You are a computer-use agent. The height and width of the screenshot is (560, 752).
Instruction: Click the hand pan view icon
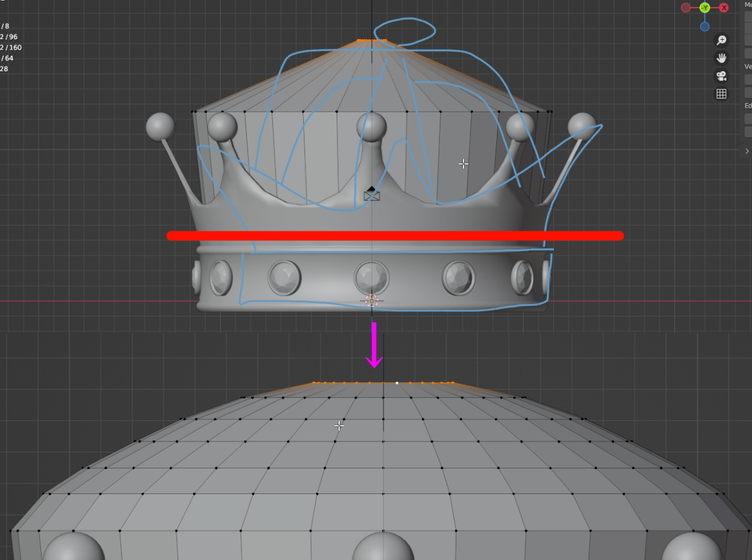click(x=721, y=58)
